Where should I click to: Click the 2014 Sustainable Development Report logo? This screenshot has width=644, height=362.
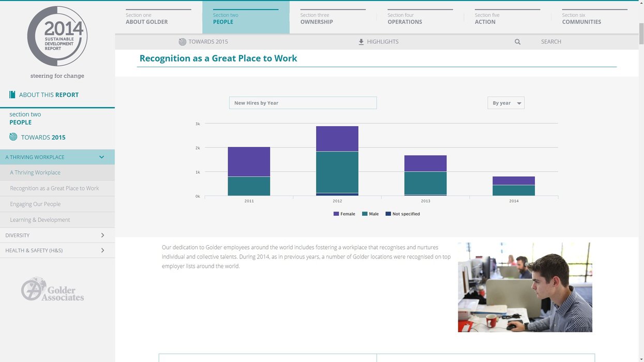(x=57, y=36)
